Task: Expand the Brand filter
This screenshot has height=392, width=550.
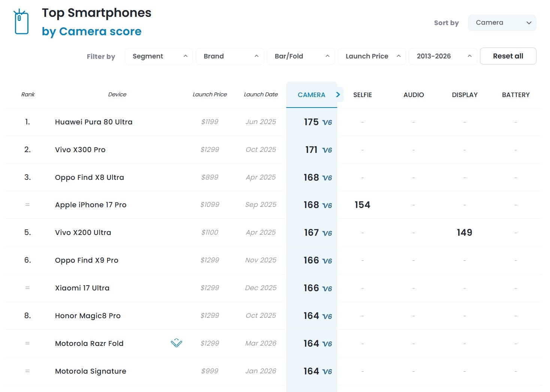Action: point(230,56)
